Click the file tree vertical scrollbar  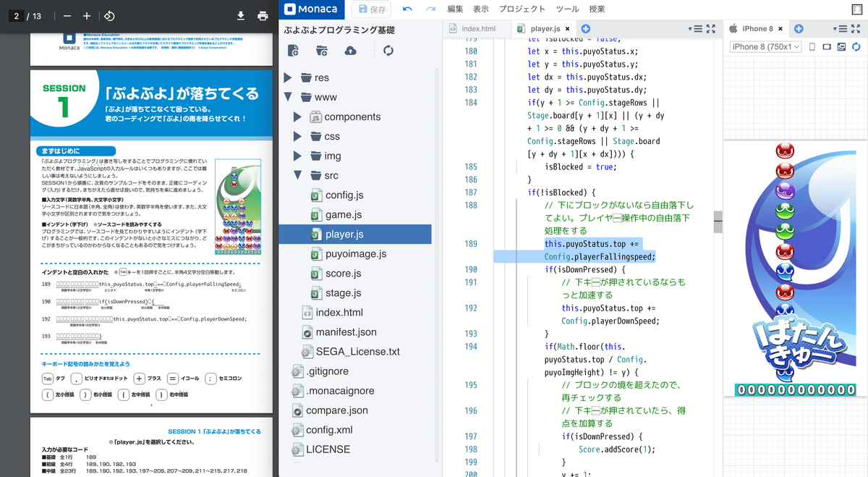435,266
